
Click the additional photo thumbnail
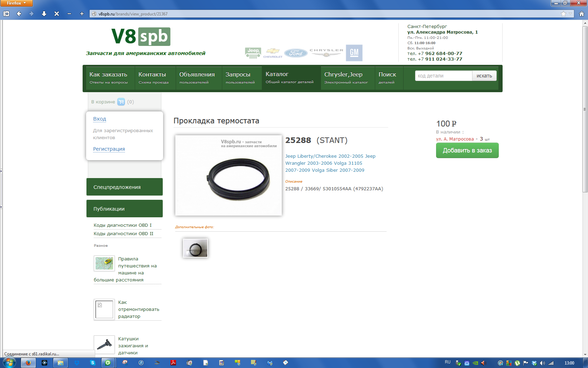pos(195,248)
